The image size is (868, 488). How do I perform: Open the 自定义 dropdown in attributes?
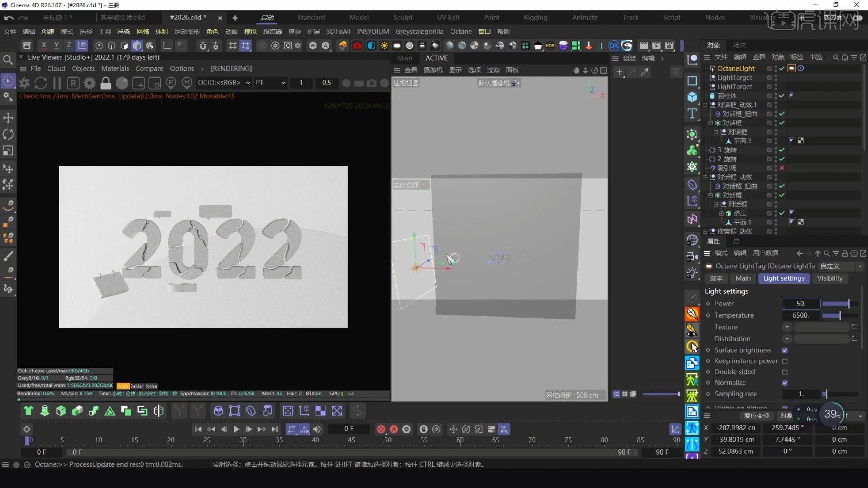pos(841,267)
